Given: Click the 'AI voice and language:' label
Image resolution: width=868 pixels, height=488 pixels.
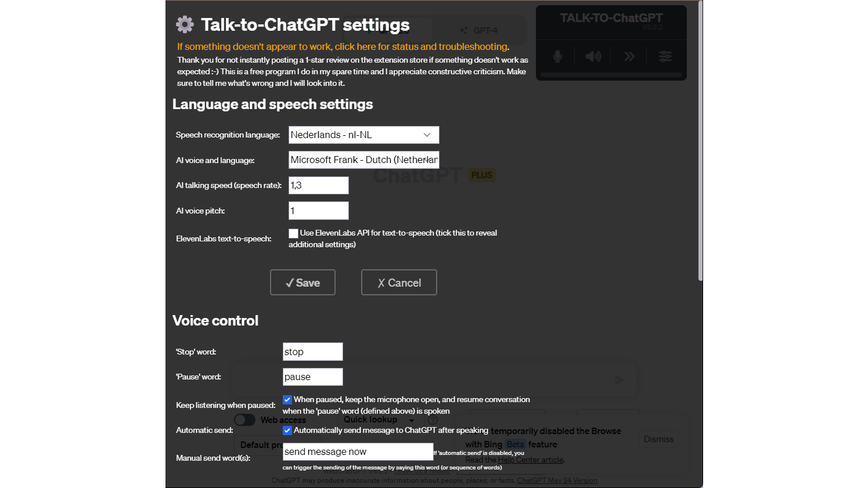Looking at the screenshot, I should (215, 161).
